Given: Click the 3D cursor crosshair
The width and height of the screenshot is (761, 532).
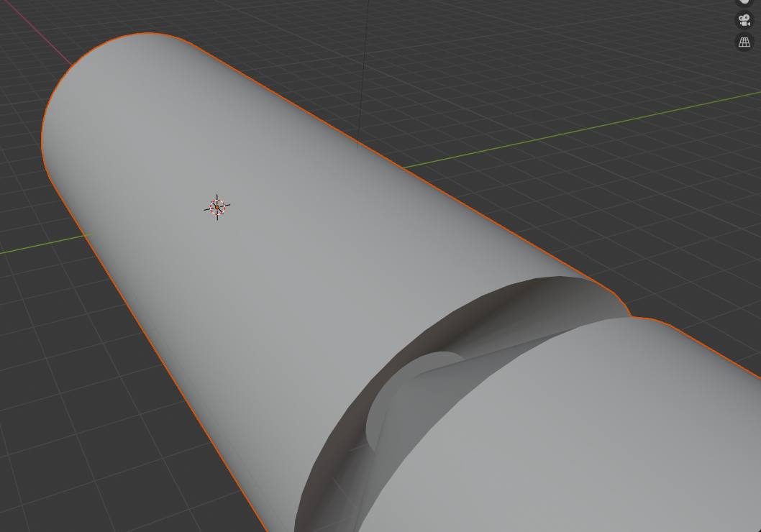Looking at the screenshot, I should point(217,207).
